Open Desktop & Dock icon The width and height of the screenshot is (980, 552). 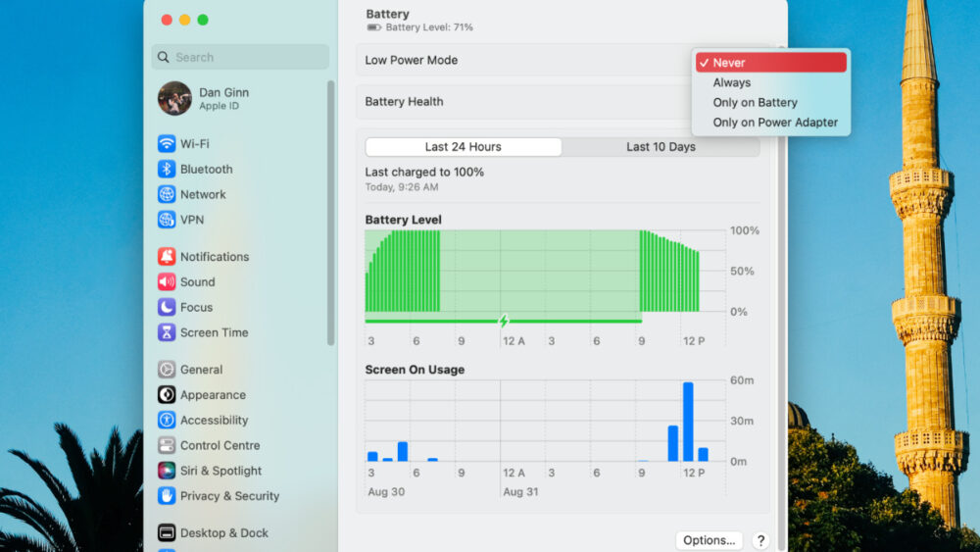167,532
